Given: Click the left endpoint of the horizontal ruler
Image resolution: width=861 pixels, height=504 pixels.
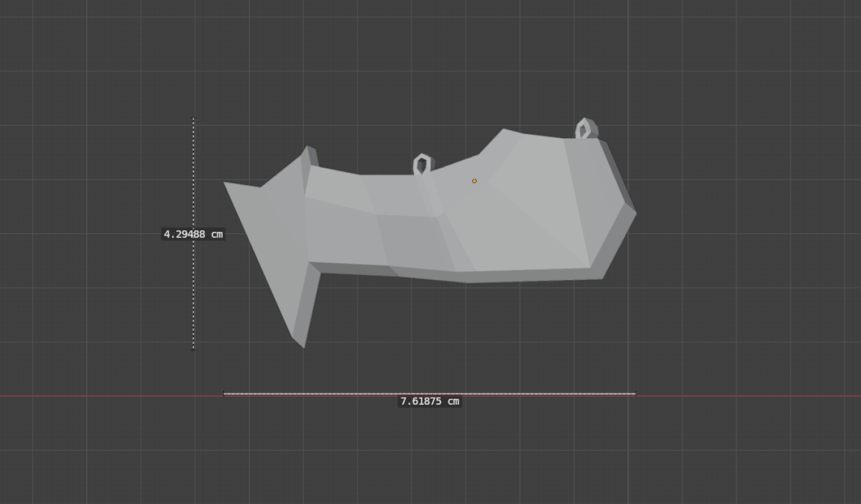Looking at the screenshot, I should 224,394.
